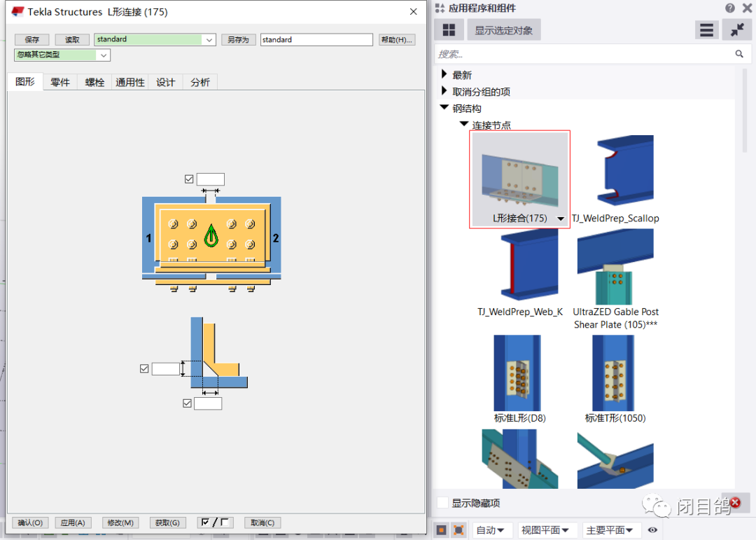This screenshot has height=540, width=756.
Task: Close the 应用程序和组件 side panel
Action: point(747,8)
